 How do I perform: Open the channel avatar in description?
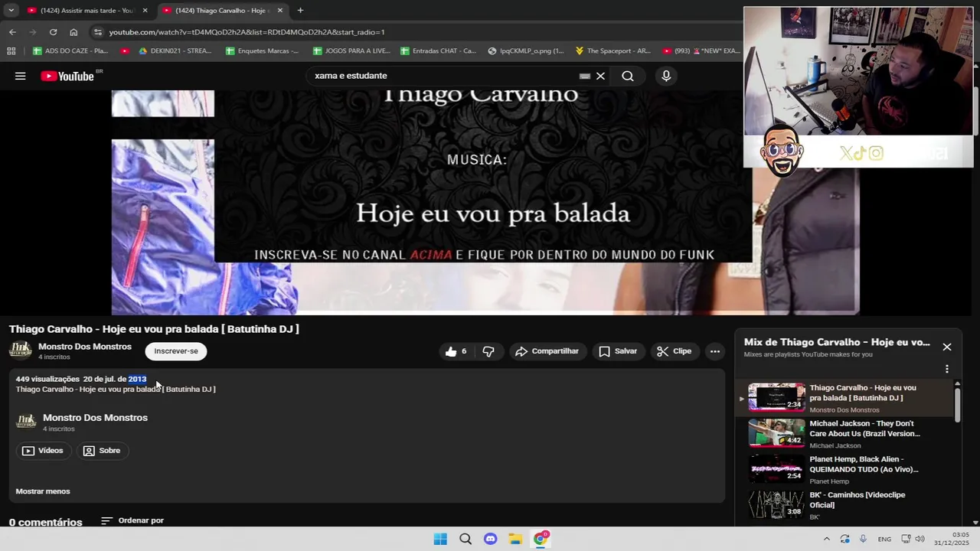[26, 422]
